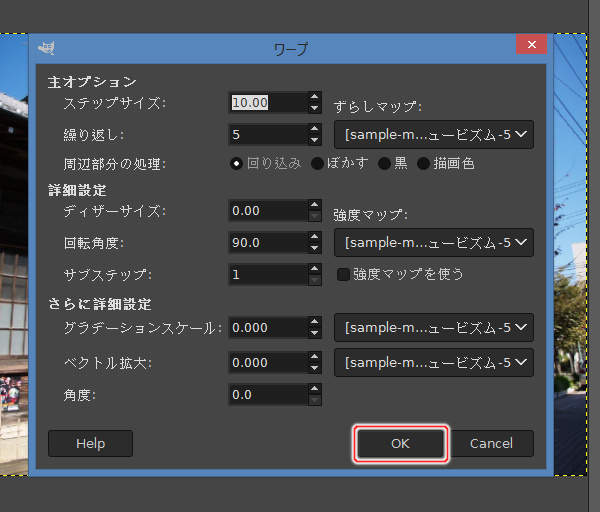Click the ベクトル拡大 value field

[269, 362]
